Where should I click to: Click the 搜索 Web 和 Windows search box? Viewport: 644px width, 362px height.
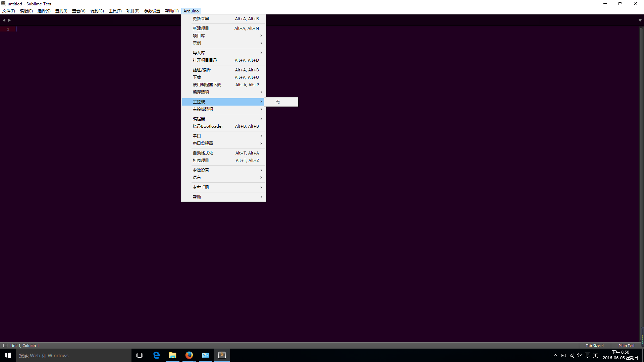74,355
